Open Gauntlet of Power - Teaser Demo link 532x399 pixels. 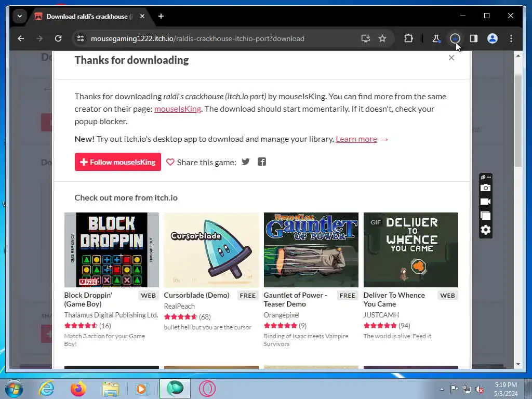click(295, 300)
